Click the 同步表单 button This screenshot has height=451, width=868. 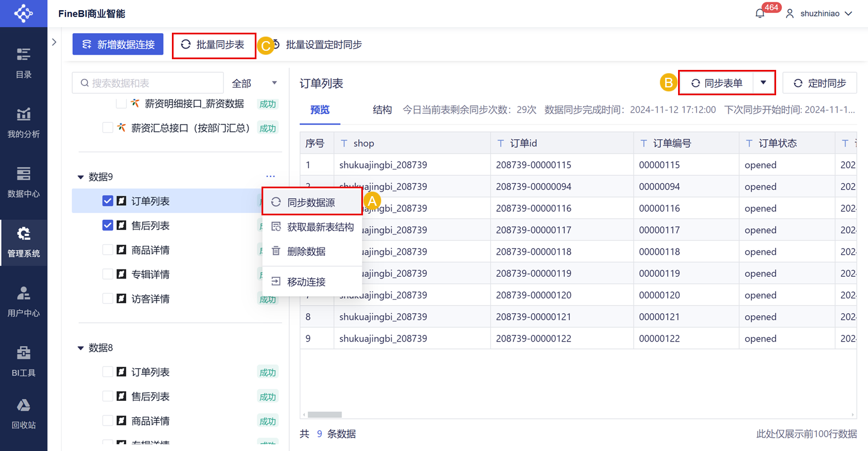click(x=717, y=83)
